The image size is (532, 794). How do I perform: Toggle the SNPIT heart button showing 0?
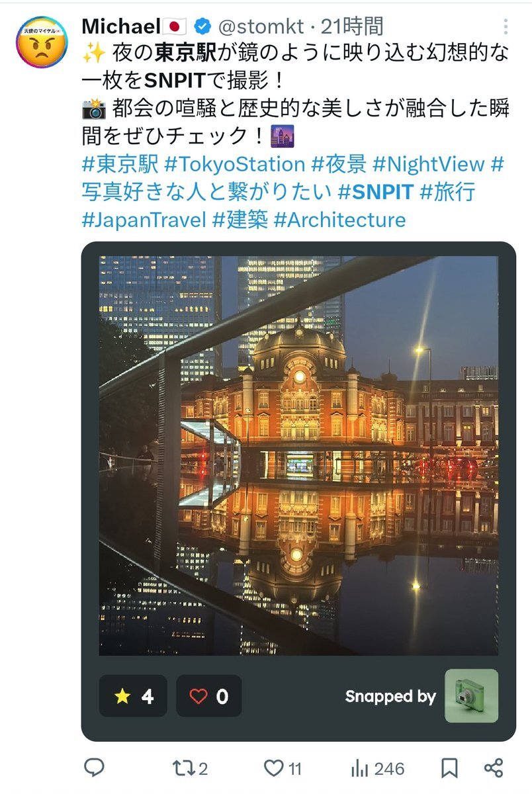tap(209, 696)
